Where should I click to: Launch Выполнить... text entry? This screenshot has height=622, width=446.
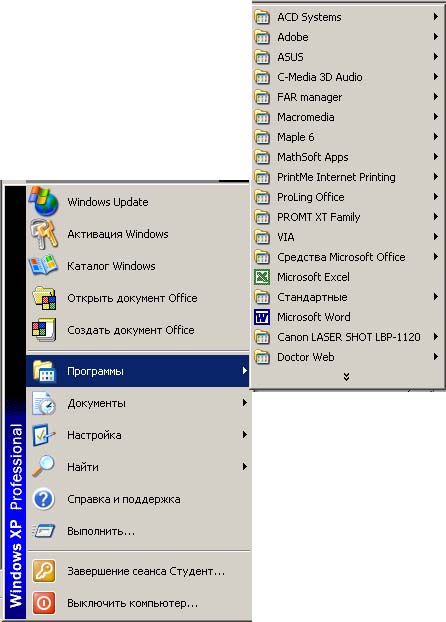tap(101, 531)
